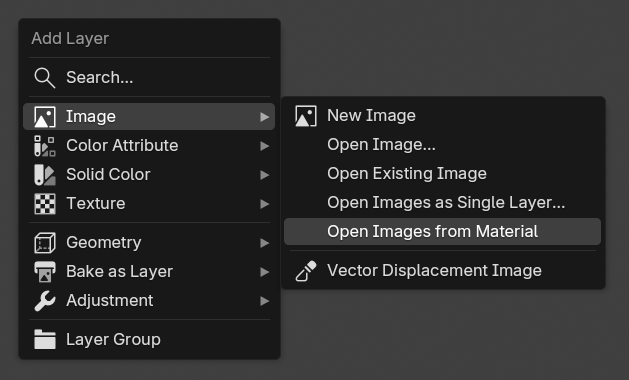Expand the Image submenu arrow
629x380 pixels.
[264, 117]
